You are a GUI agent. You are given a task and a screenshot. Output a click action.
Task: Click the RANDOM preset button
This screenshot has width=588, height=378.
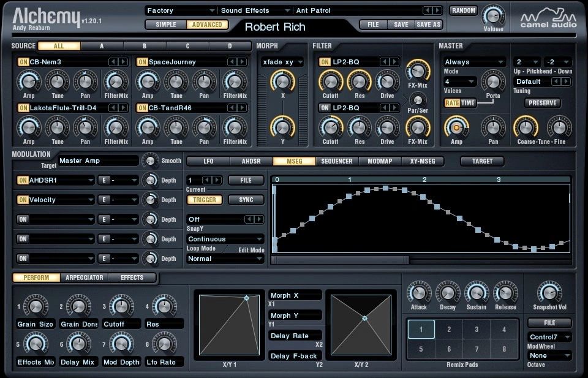[x=464, y=10]
